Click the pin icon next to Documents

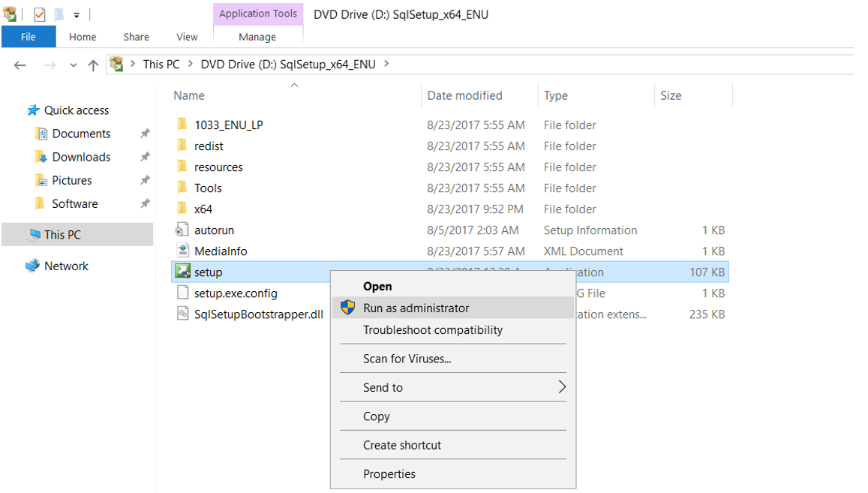(x=145, y=134)
